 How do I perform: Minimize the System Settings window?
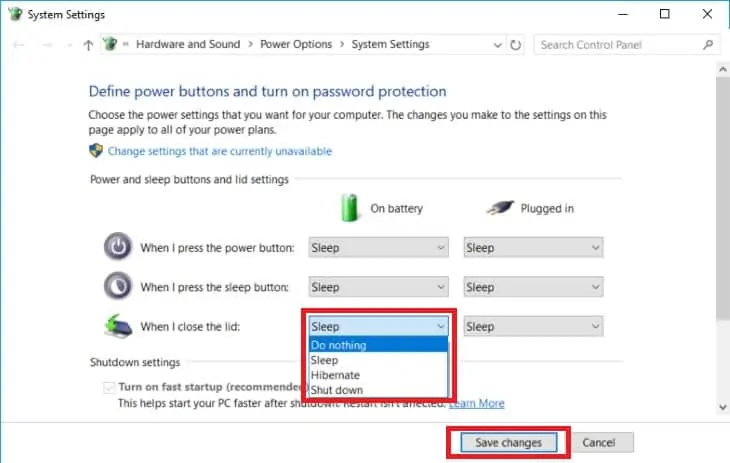(x=623, y=14)
